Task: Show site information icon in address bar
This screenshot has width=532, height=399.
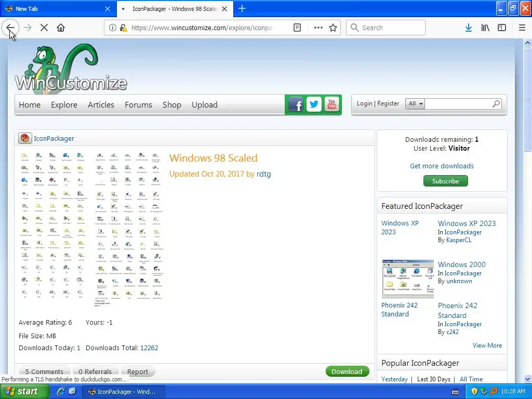Action: point(112,28)
